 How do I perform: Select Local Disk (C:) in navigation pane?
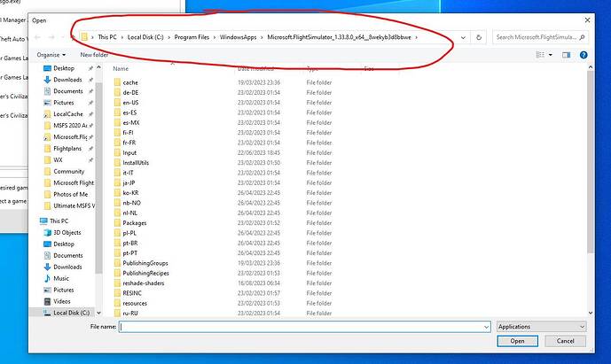pyautogui.click(x=71, y=313)
